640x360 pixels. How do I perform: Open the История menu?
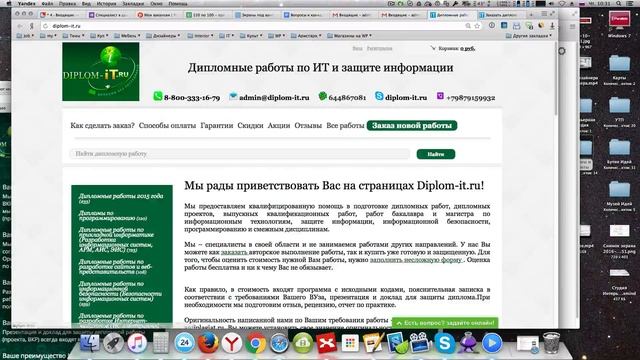tap(106, 3)
